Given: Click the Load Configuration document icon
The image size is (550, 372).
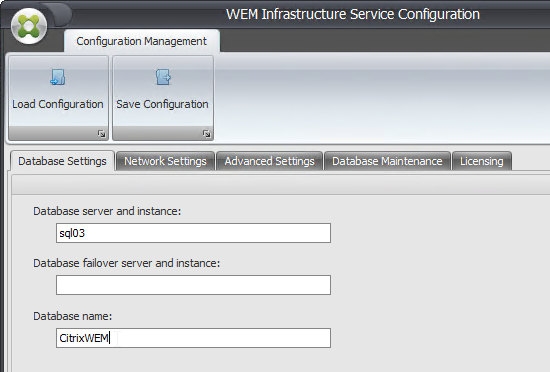Looking at the screenshot, I should (58, 77).
